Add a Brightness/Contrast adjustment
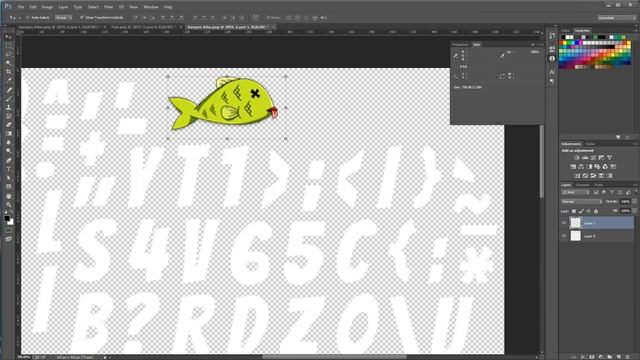This screenshot has height=360, width=640. (577, 158)
